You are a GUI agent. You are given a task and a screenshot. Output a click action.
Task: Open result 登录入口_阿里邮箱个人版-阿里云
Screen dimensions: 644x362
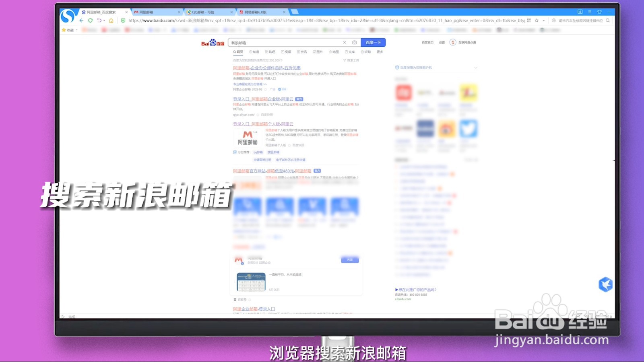[263, 124]
